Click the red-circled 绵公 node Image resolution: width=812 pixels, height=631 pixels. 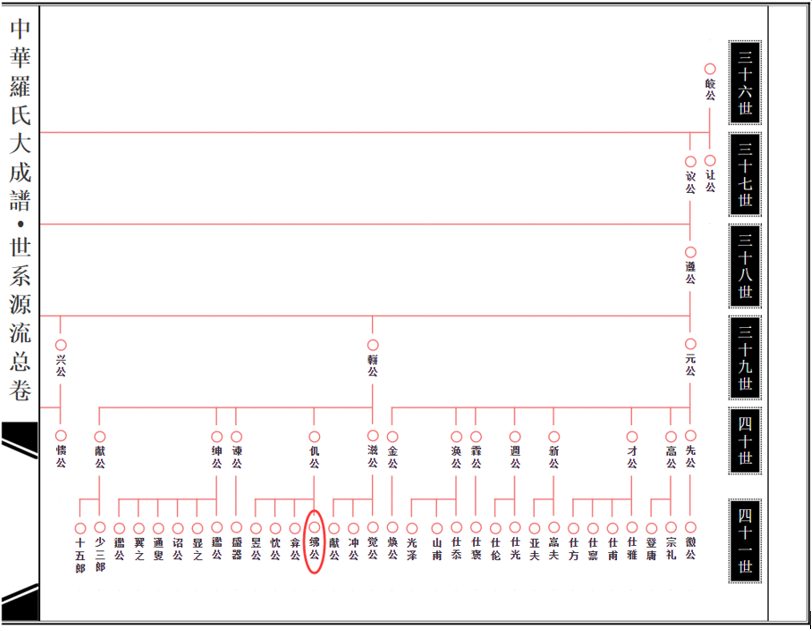point(314,527)
